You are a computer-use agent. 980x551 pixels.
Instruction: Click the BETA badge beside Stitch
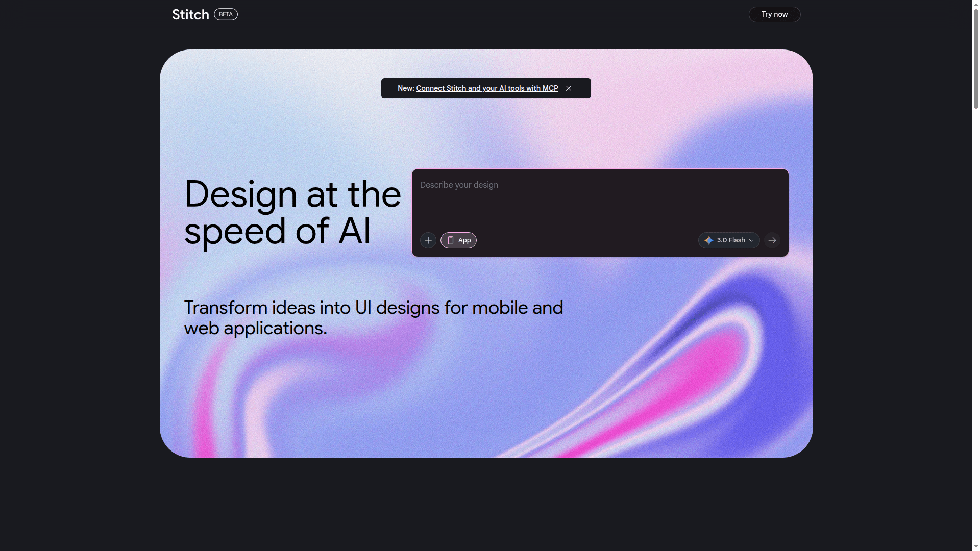[226, 14]
